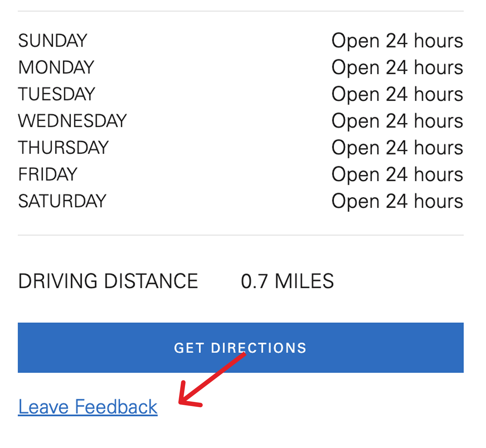
Task: Select Wednesday's Open 24 hours text
Action: pyautogui.click(x=397, y=121)
